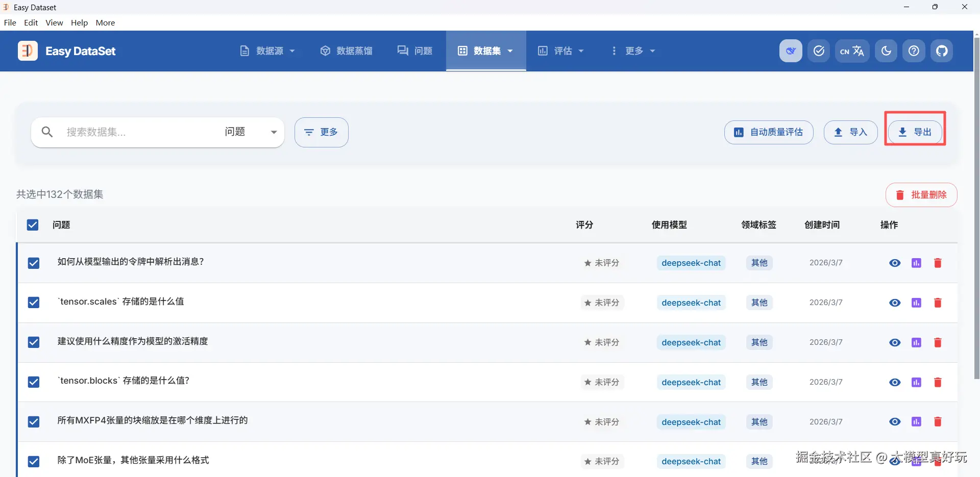Open the GitHub icon link
The width and height of the screenshot is (980, 477).
click(x=942, y=51)
